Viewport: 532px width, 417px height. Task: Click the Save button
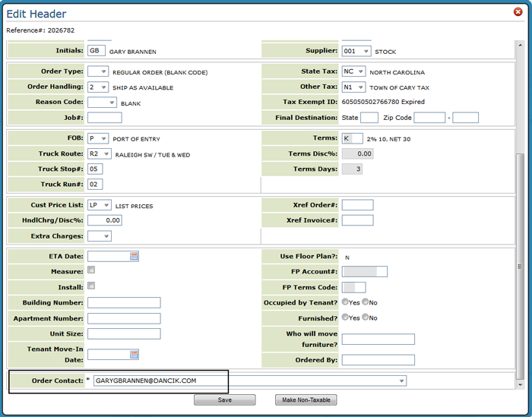(225, 400)
